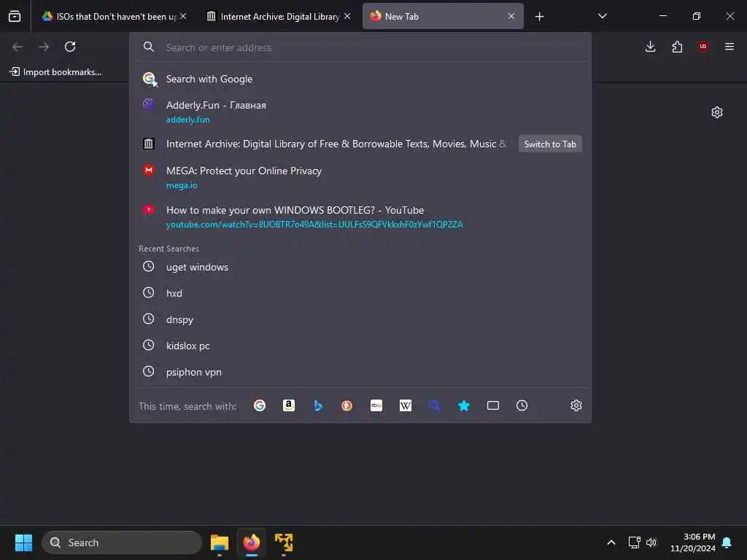Viewport: 747px width, 560px height.
Task: Choose Search with Google suggestion
Action: [x=360, y=79]
